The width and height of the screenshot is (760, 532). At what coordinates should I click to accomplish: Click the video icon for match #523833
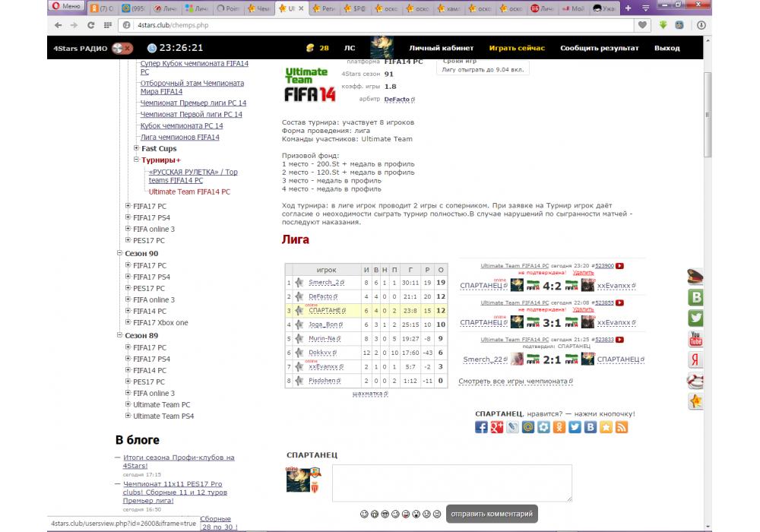coord(620,339)
